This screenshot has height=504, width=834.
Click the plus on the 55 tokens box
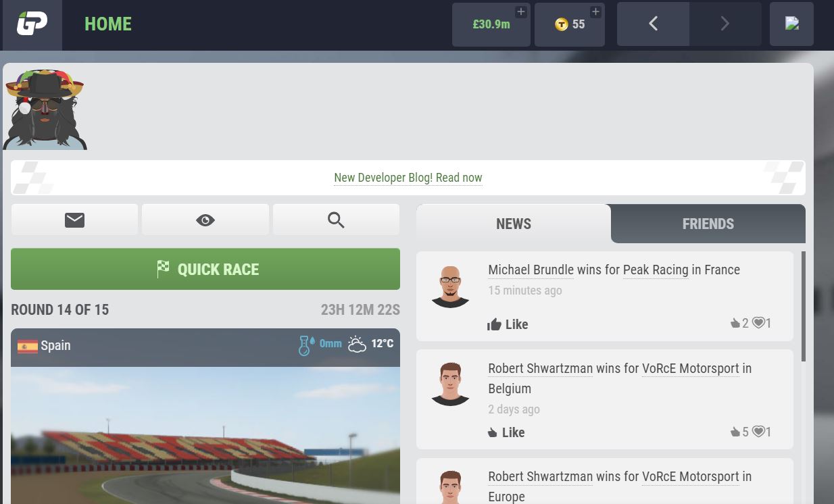click(x=595, y=11)
